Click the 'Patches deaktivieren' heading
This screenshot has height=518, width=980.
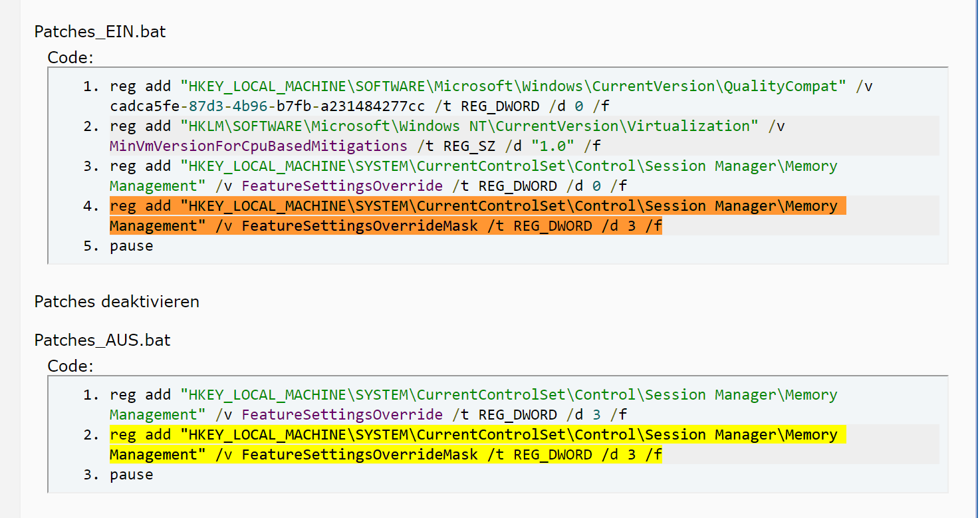[x=117, y=301]
